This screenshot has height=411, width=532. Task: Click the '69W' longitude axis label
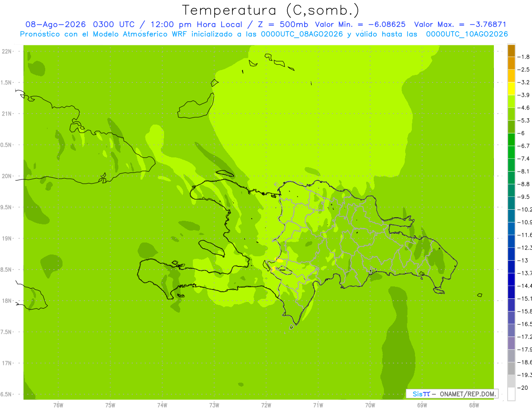(422, 405)
